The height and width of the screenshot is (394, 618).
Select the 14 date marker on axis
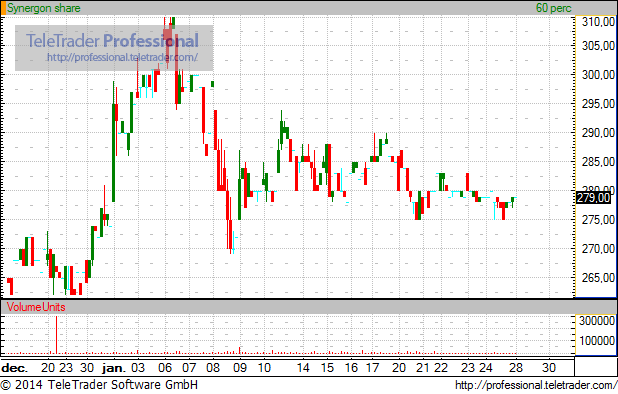tap(303, 368)
